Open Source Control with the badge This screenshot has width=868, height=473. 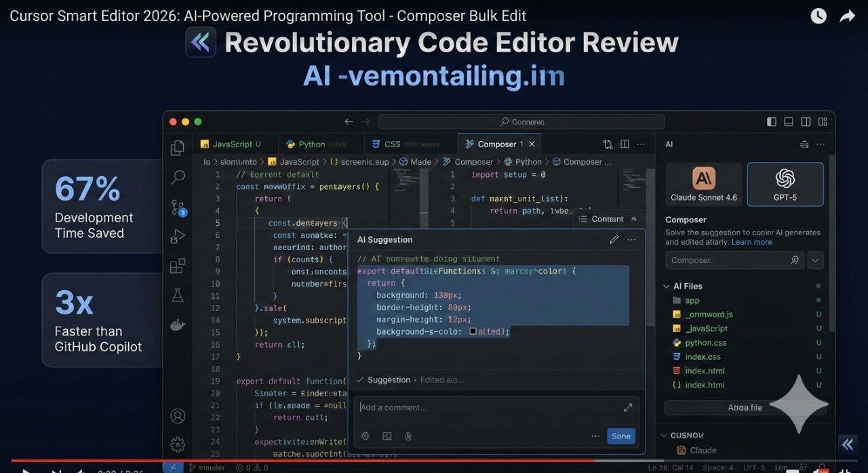click(x=178, y=207)
